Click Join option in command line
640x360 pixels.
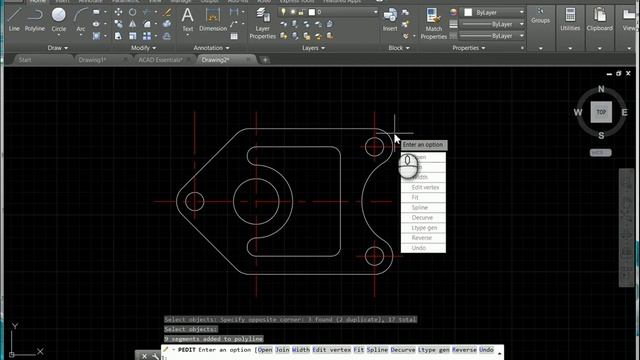pyautogui.click(x=282, y=350)
